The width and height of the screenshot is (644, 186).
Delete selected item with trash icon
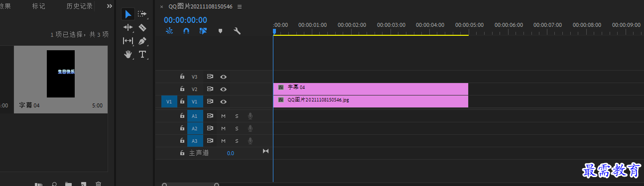tap(99, 184)
